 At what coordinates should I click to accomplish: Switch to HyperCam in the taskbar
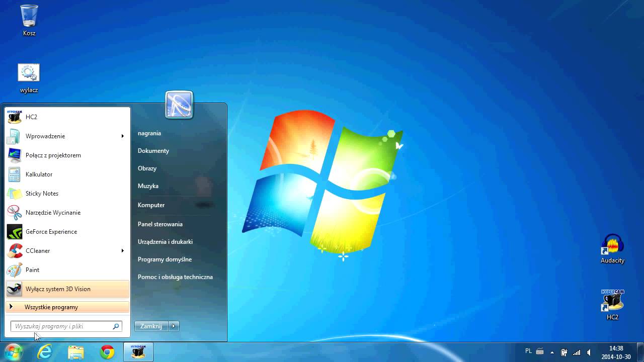[x=138, y=352]
